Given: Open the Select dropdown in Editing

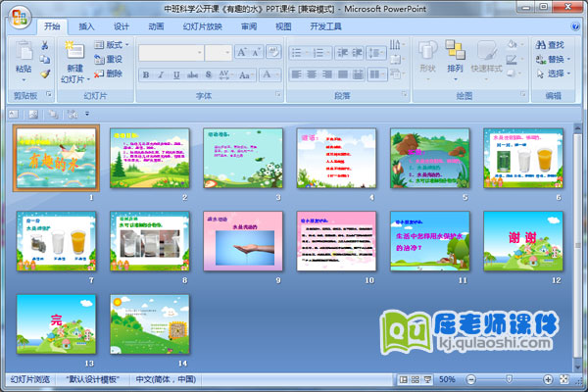Looking at the screenshot, I should tap(553, 73).
